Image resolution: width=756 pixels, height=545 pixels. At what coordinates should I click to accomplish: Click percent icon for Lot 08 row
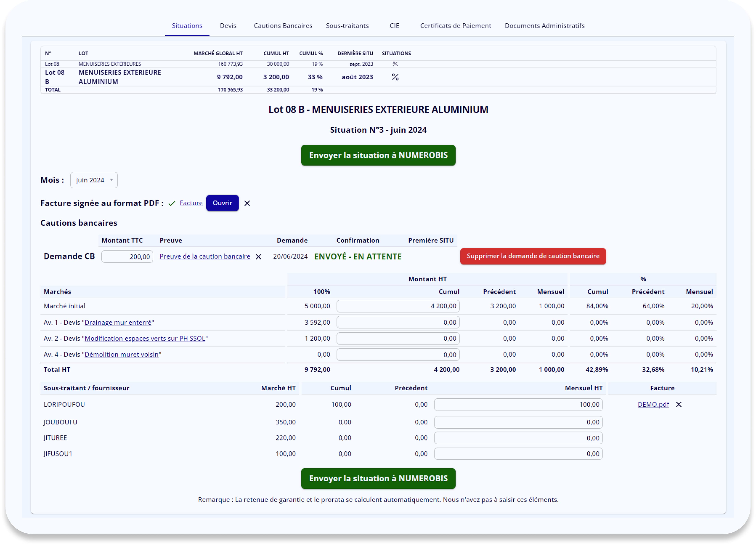[x=395, y=64]
